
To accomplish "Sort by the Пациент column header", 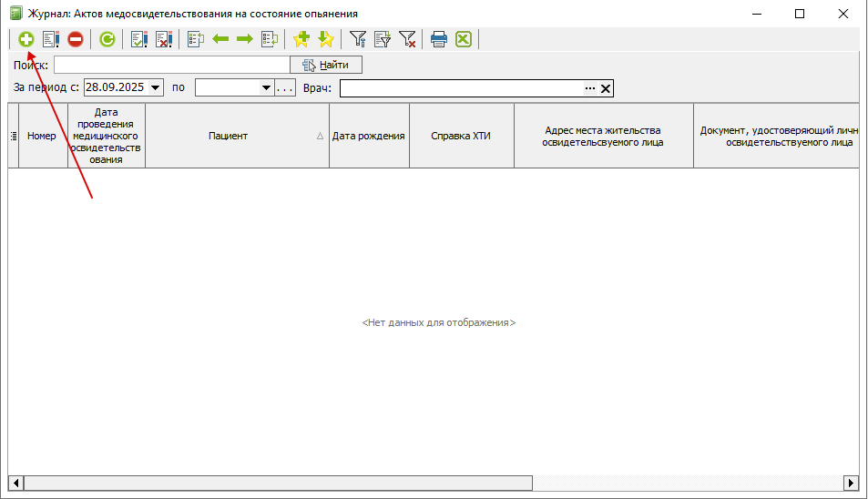I will [x=228, y=136].
